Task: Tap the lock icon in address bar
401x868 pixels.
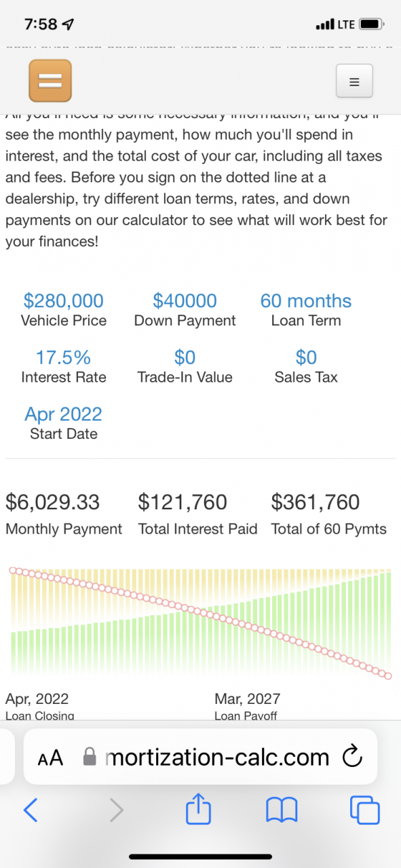Action: 90,757
